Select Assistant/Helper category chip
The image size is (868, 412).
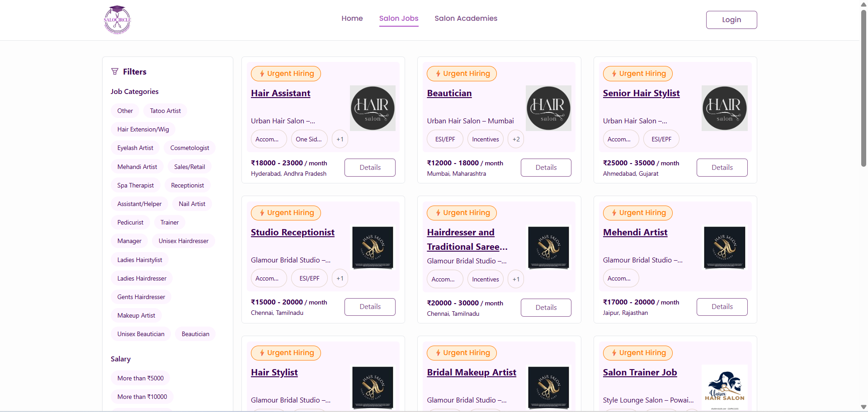pos(140,204)
